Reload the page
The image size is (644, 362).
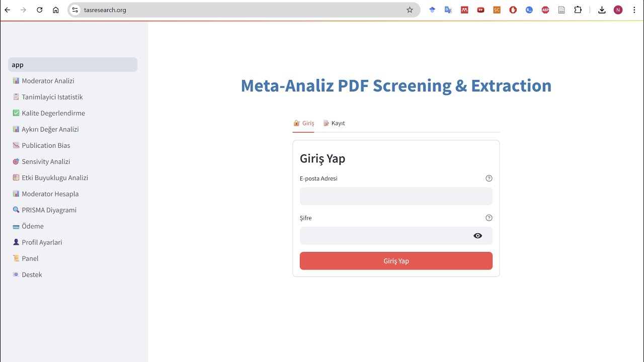(x=40, y=10)
